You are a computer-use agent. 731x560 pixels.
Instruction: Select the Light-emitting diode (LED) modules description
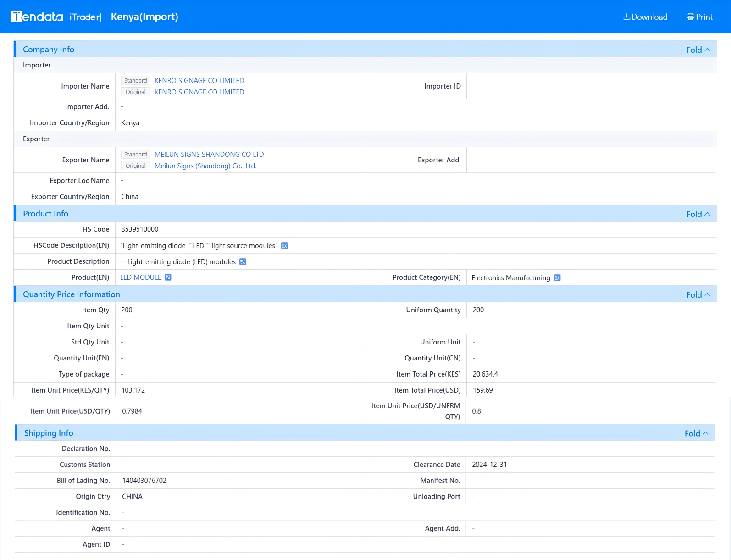pyautogui.click(x=178, y=262)
